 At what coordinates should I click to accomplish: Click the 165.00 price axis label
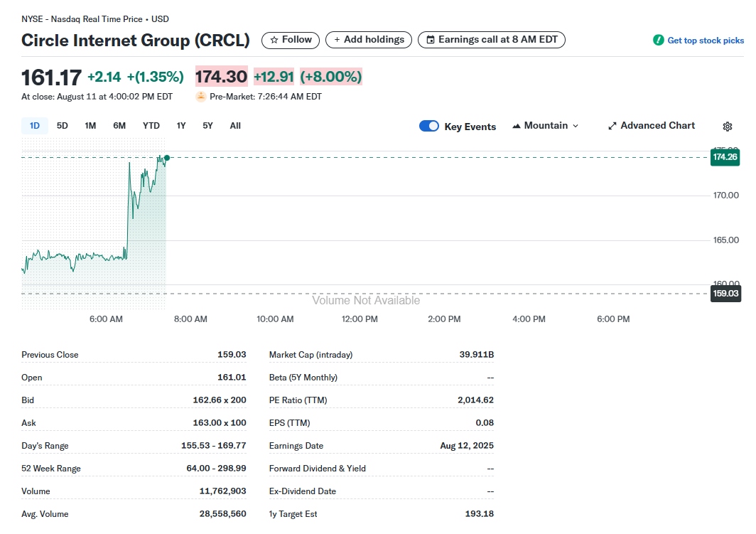point(726,240)
